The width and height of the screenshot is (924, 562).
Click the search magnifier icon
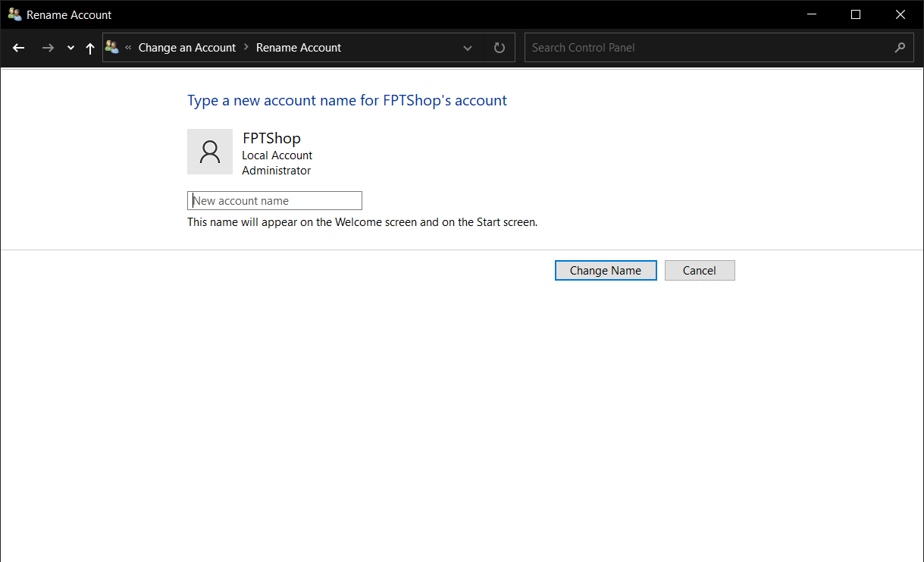(900, 47)
